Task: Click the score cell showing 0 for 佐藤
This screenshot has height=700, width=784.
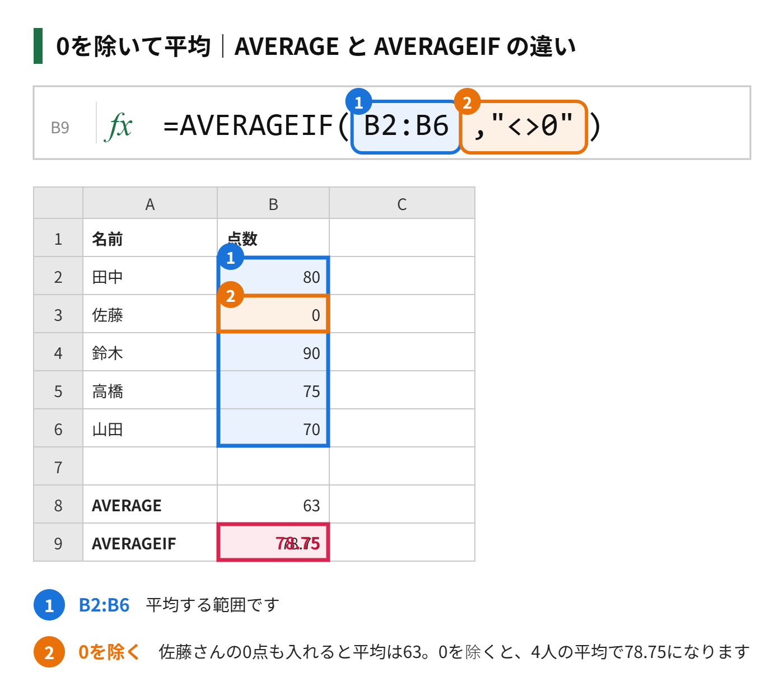Action: click(273, 314)
